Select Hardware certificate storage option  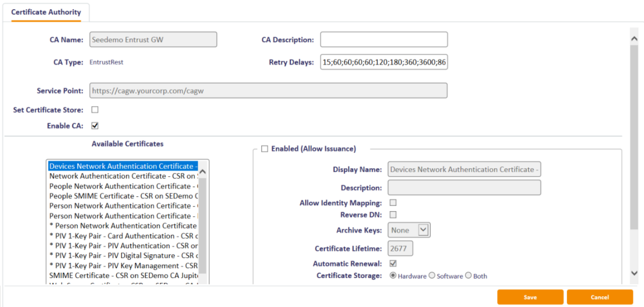point(393,276)
